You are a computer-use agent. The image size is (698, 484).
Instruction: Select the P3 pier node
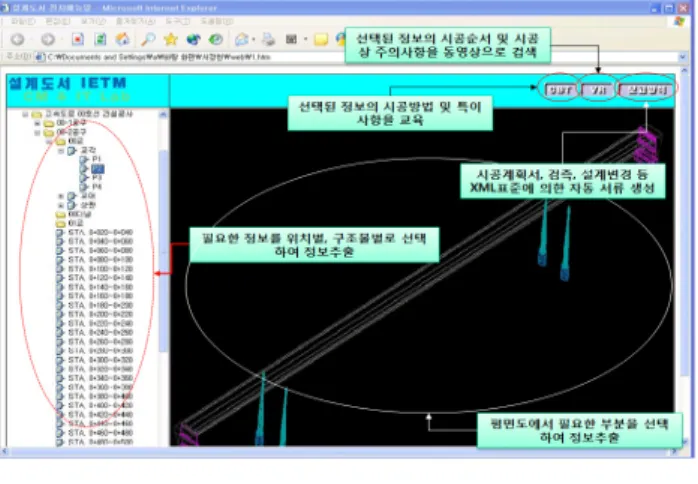click(97, 178)
